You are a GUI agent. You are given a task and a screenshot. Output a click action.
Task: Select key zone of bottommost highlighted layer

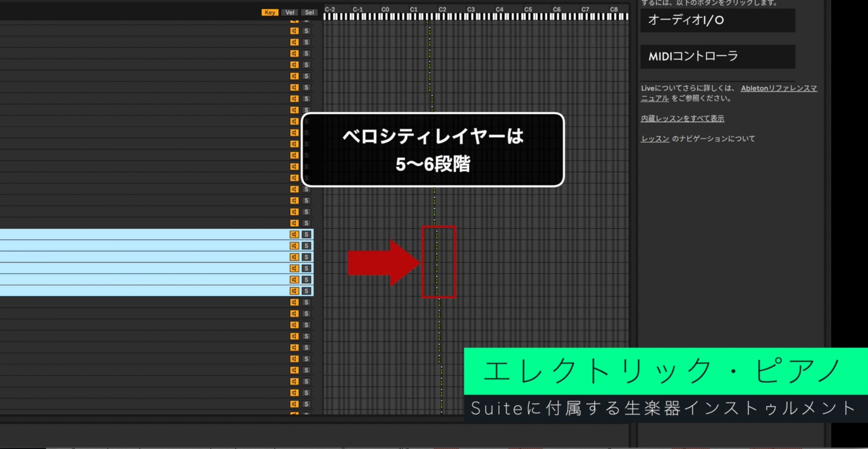[437, 291]
